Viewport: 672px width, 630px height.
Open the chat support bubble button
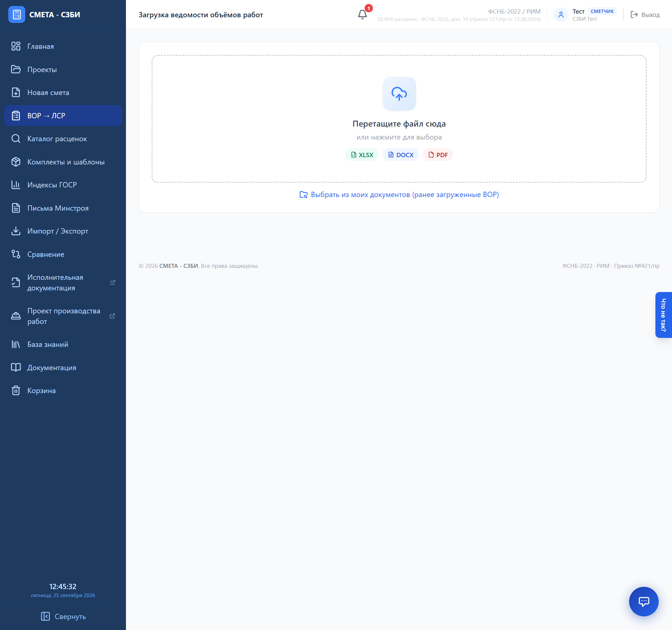[643, 601]
